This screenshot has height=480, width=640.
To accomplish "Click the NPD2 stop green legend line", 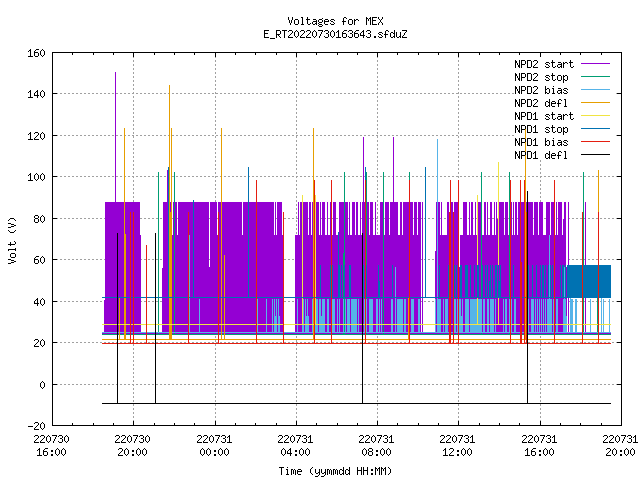I will tap(595, 77).
